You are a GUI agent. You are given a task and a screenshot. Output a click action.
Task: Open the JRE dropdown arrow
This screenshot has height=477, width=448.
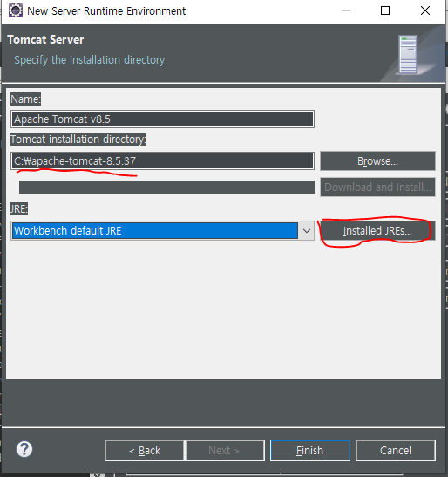pos(307,231)
